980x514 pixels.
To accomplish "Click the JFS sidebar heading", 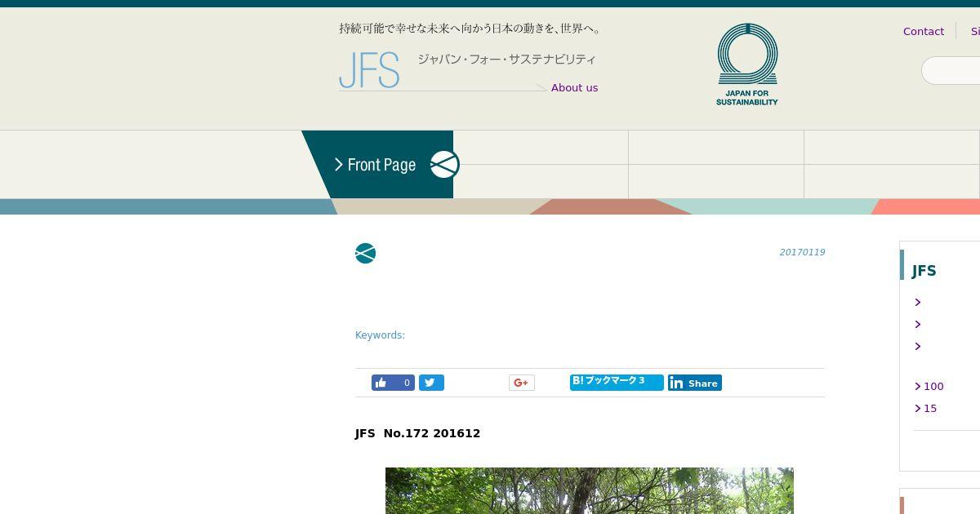I will pos(924,271).
